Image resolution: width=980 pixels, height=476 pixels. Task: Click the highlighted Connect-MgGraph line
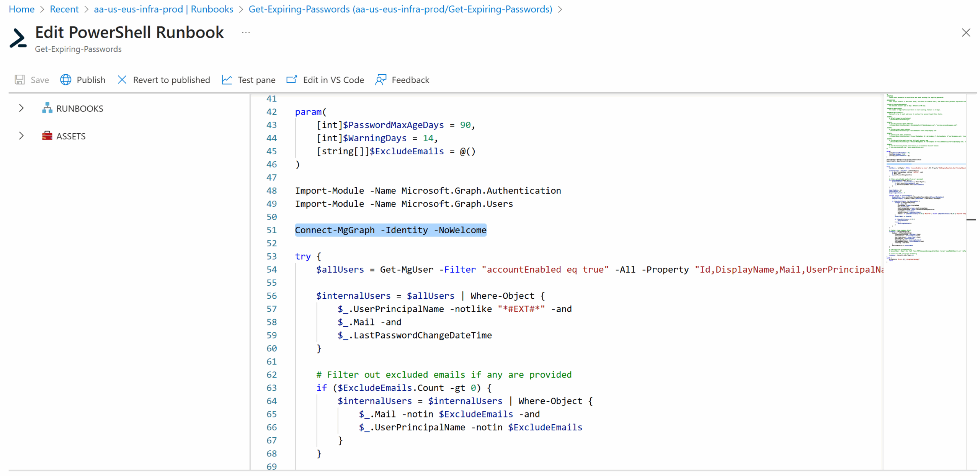pos(390,230)
